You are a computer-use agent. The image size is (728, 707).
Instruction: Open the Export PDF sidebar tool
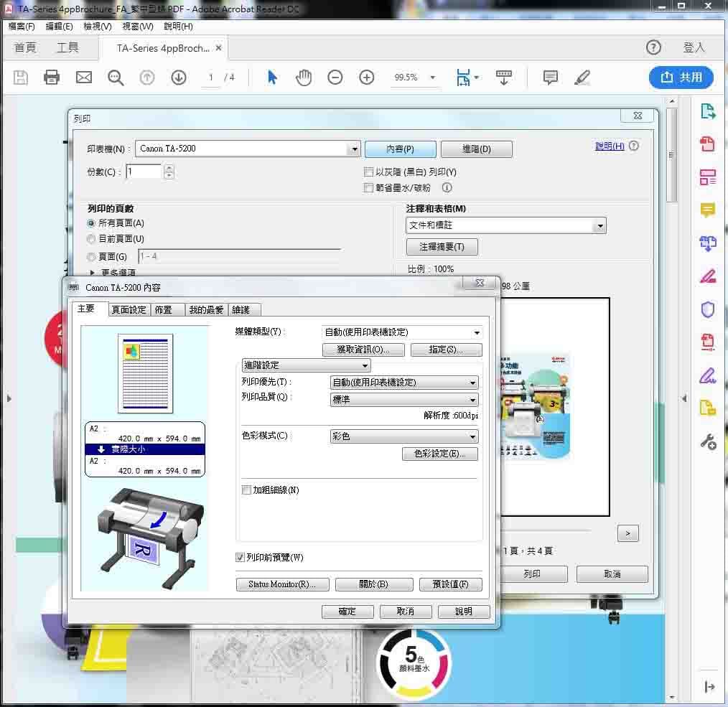click(x=708, y=111)
